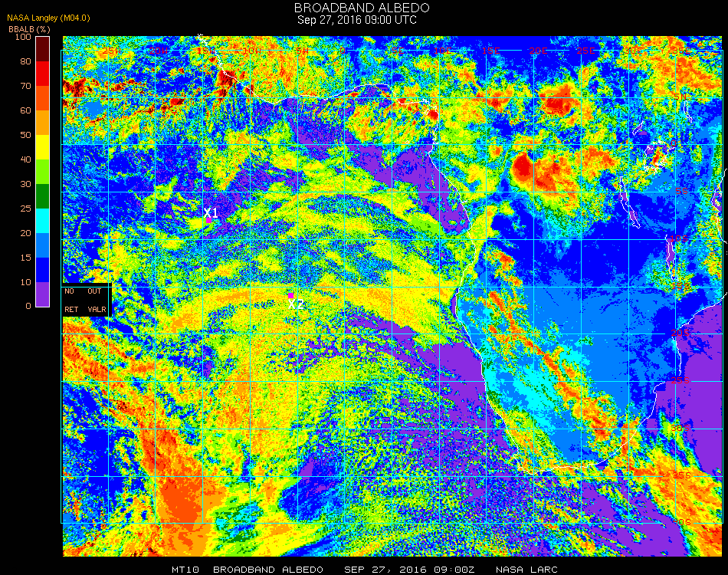Select the dark red 80-100 colorbar segment
The width and height of the screenshot is (728, 575).
[43, 49]
